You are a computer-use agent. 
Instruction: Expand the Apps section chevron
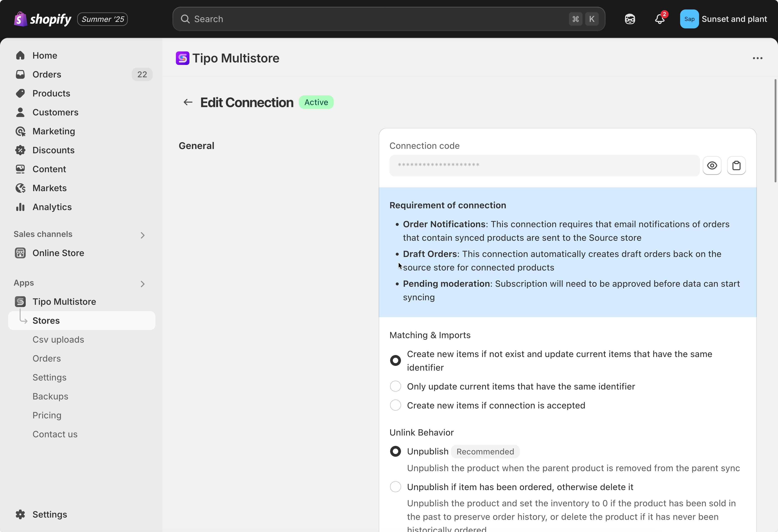pos(143,284)
